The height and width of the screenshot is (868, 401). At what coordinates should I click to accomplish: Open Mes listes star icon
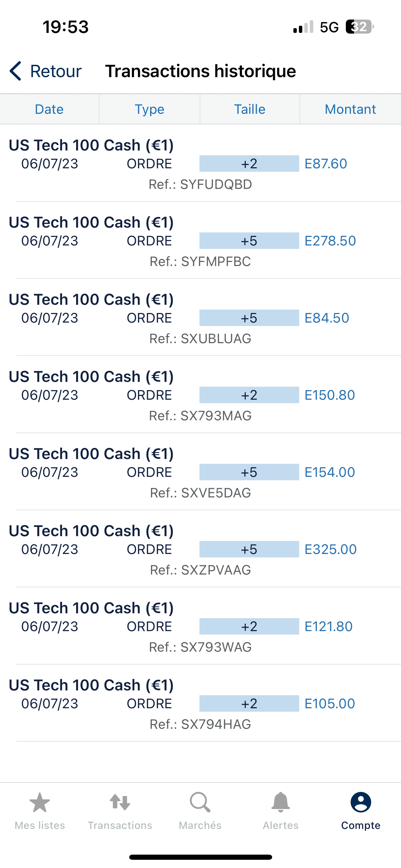coord(40,803)
